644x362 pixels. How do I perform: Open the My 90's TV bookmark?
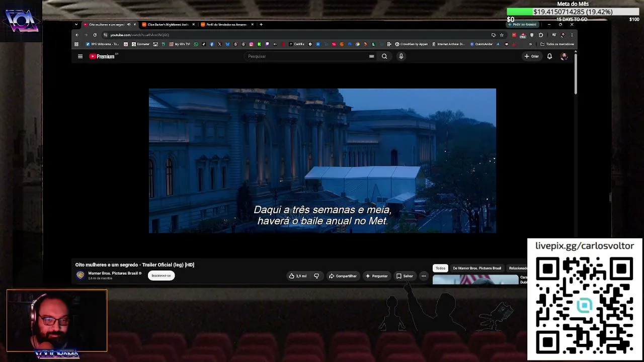coord(180,44)
